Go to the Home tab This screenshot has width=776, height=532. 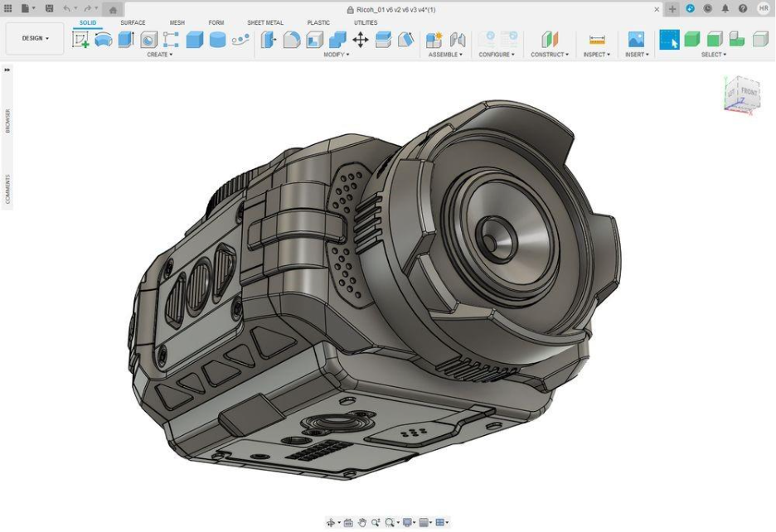click(113, 9)
